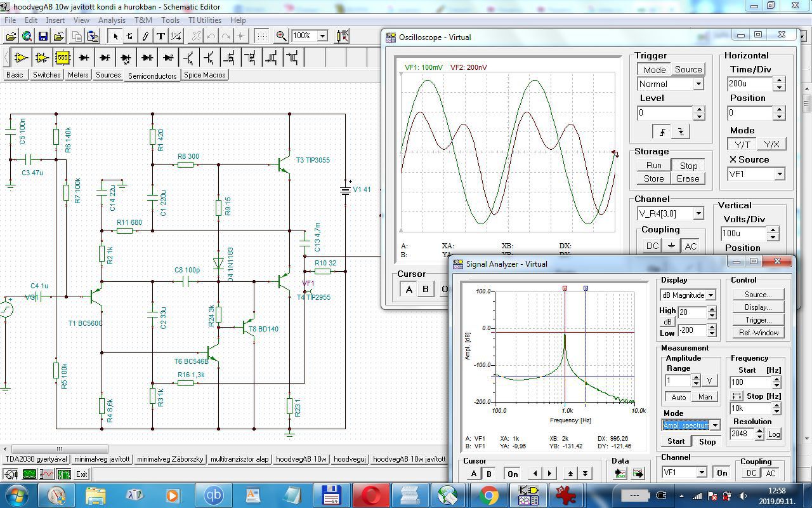Click the Save floppy disk icon

pyautogui.click(x=43, y=36)
